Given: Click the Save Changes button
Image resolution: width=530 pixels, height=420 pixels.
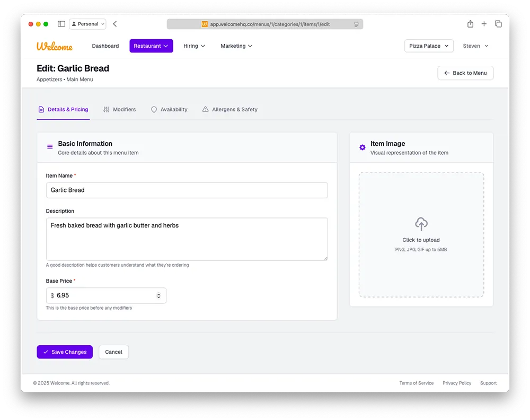Looking at the screenshot, I should click(65, 352).
